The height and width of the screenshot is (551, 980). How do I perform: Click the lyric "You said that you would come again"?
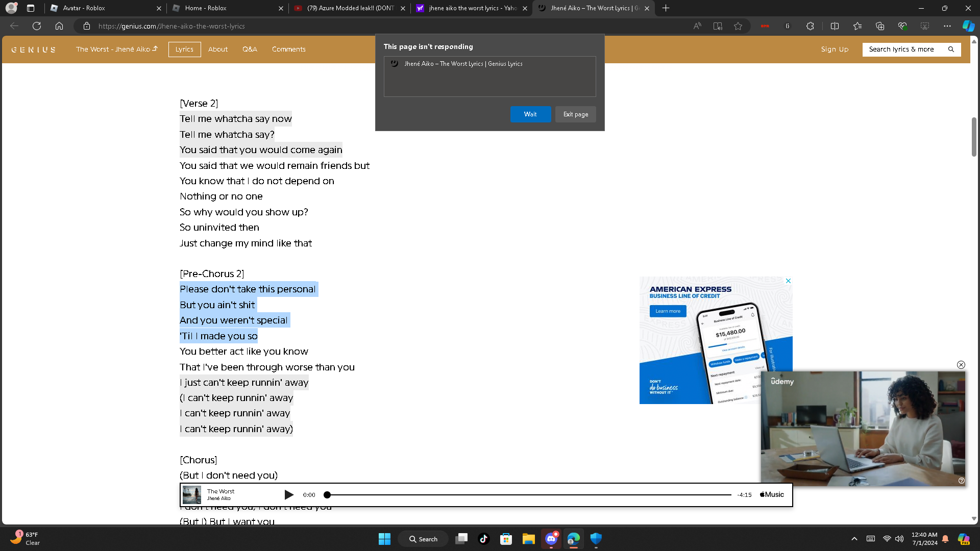261,150
